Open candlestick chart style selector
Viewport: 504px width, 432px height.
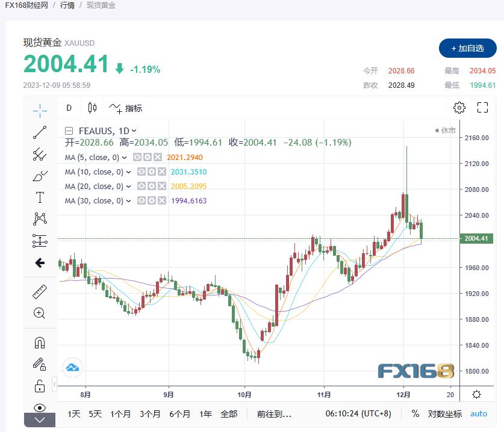pos(92,108)
